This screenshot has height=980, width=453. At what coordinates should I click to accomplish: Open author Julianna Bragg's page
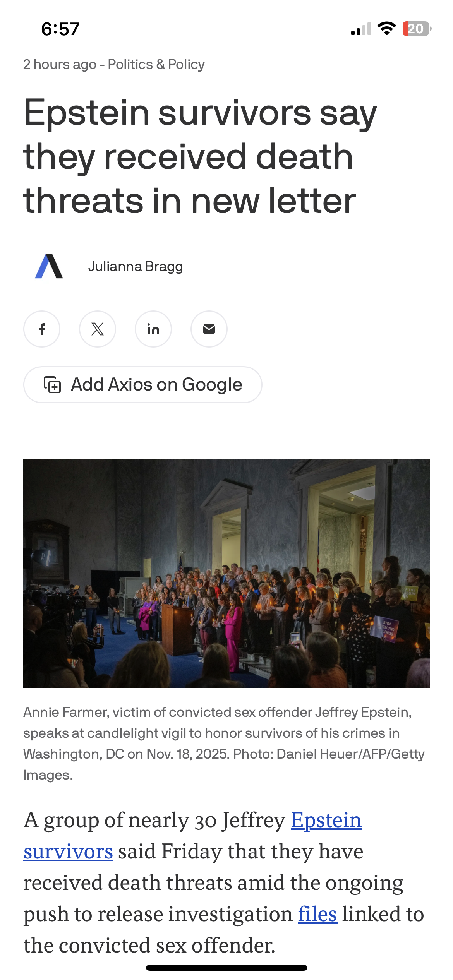136,267
